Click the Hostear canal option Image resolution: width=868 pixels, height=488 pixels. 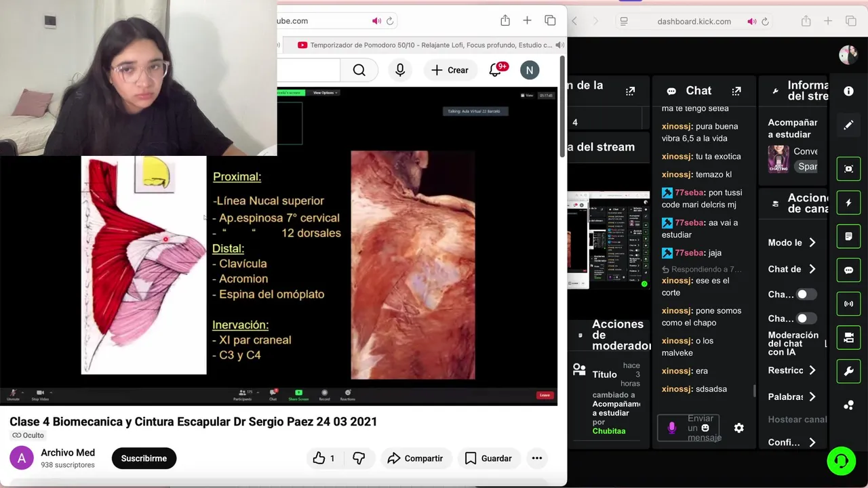pyautogui.click(x=797, y=420)
